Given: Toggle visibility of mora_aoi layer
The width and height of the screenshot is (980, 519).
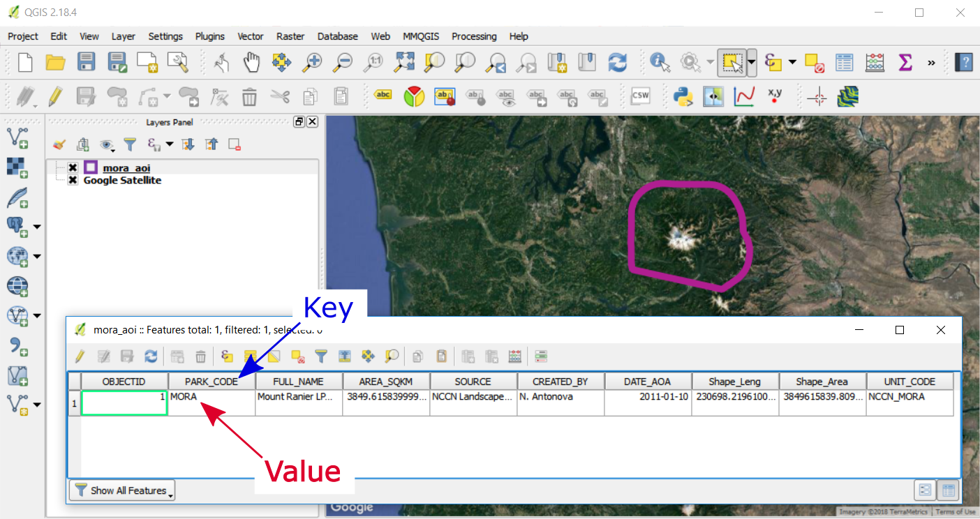Looking at the screenshot, I should [x=73, y=167].
